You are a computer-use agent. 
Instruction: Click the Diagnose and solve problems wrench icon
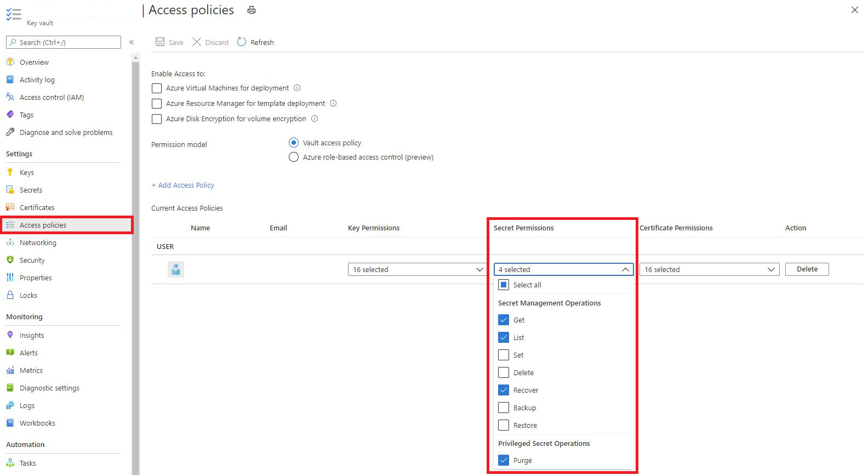(10, 132)
